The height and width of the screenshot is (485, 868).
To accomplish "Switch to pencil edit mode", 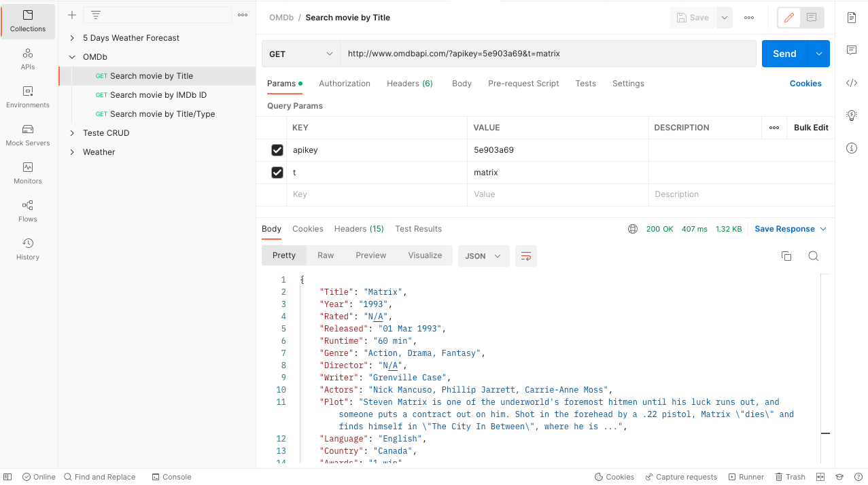I will click(788, 18).
